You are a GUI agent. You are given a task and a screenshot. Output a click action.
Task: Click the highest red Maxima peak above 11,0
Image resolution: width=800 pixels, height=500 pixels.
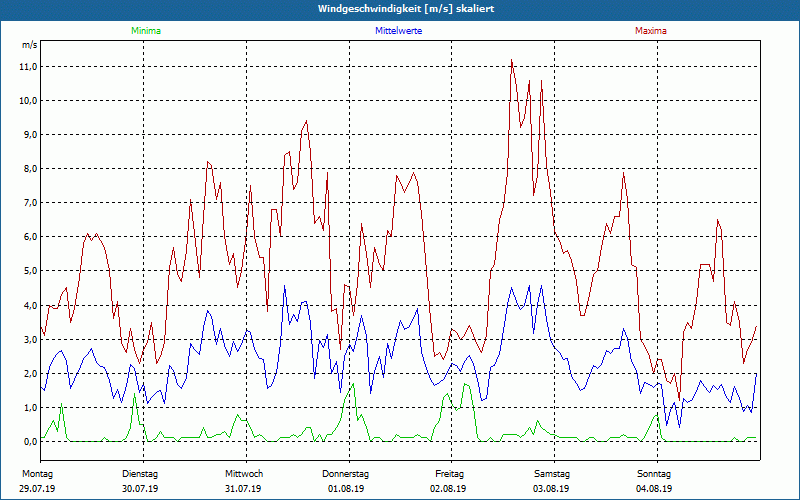pyautogui.click(x=511, y=60)
